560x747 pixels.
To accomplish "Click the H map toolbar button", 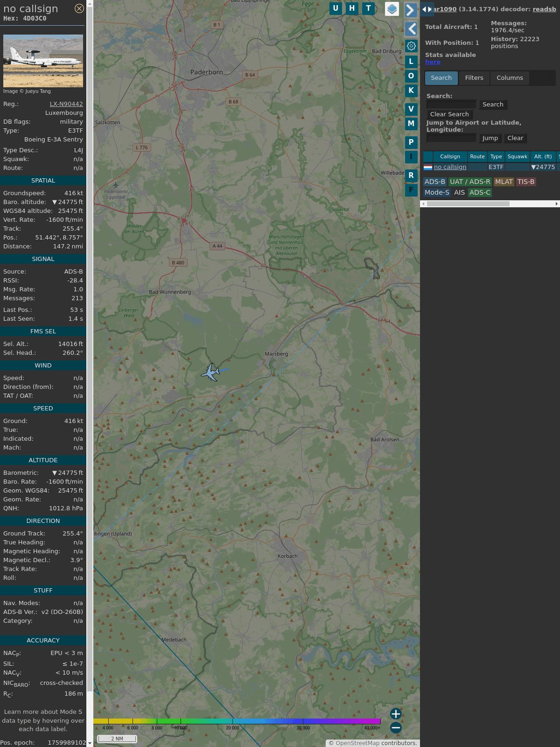I will (x=352, y=8).
